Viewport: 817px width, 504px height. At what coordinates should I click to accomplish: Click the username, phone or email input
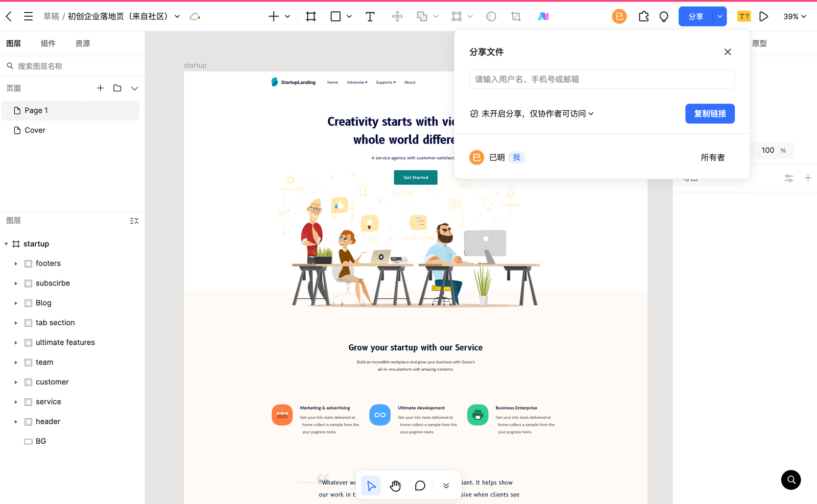point(602,79)
